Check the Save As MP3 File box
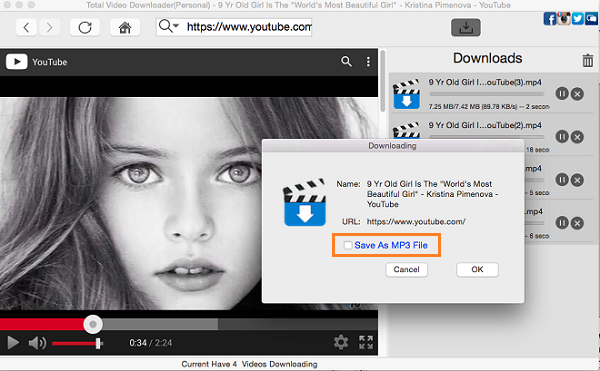600x371 pixels. point(347,245)
